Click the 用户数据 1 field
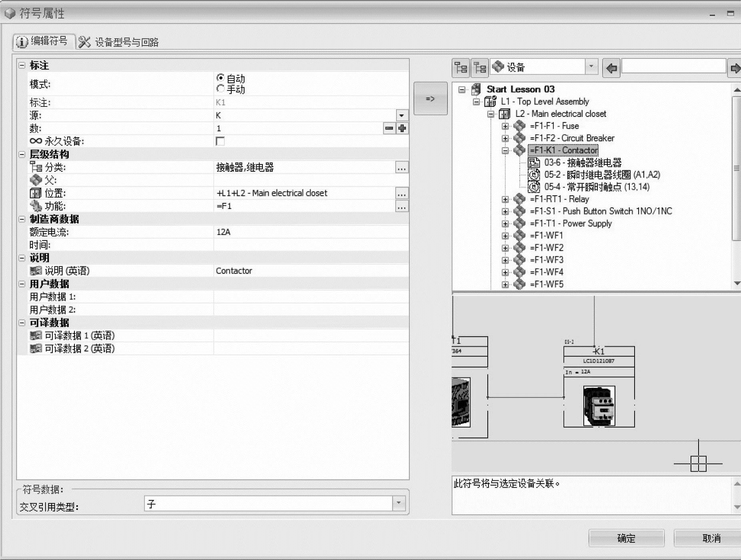This screenshot has height=560, width=741. click(x=311, y=297)
